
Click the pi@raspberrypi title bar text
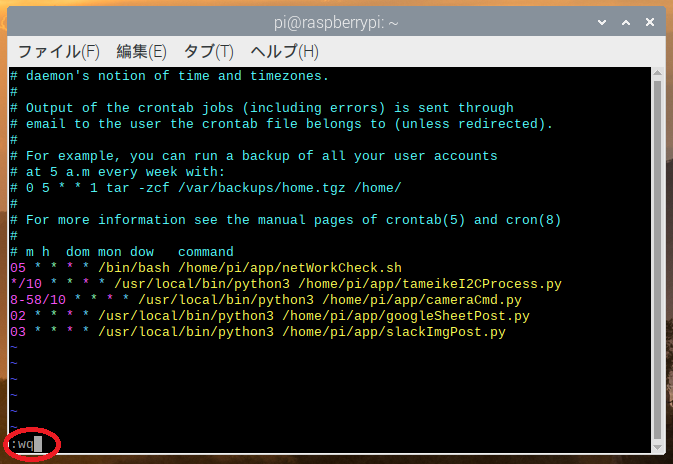point(336,20)
